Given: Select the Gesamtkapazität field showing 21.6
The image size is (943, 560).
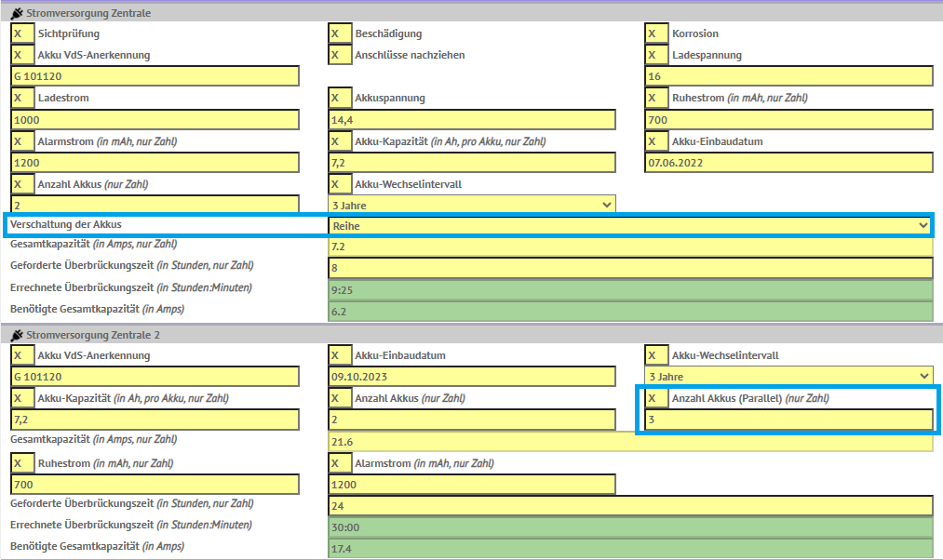Looking at the screenshot, I should [630, 442].
